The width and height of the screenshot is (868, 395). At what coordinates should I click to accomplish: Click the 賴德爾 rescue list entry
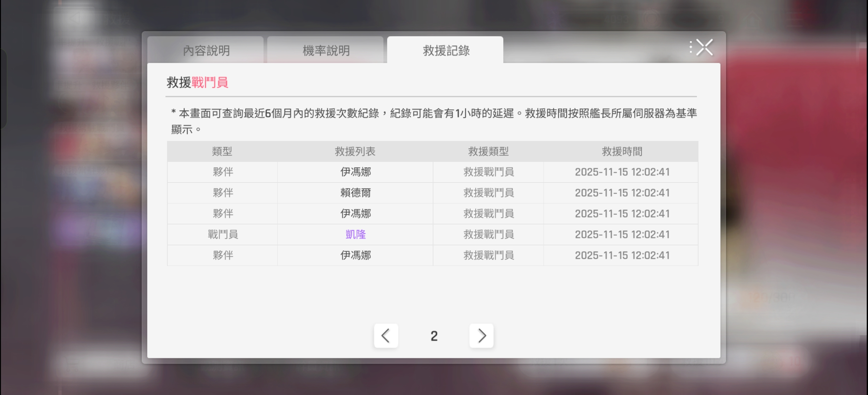click(355, 193)
